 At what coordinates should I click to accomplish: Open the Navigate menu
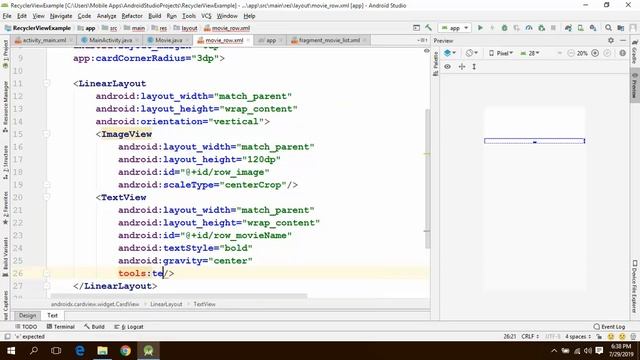point(61,16)
